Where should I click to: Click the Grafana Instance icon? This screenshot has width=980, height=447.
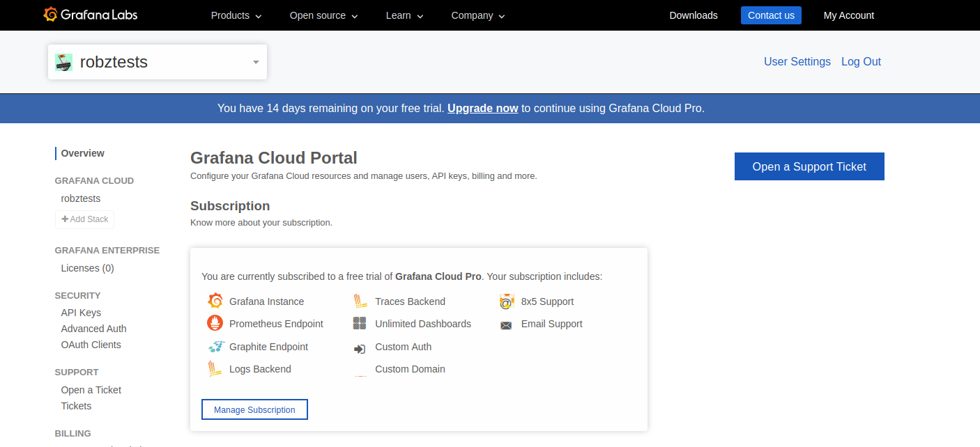pos(215,301)
